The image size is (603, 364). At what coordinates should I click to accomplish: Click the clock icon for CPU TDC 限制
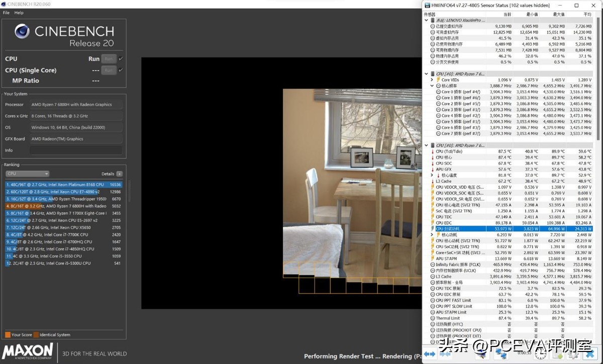[x=433, y=288]
